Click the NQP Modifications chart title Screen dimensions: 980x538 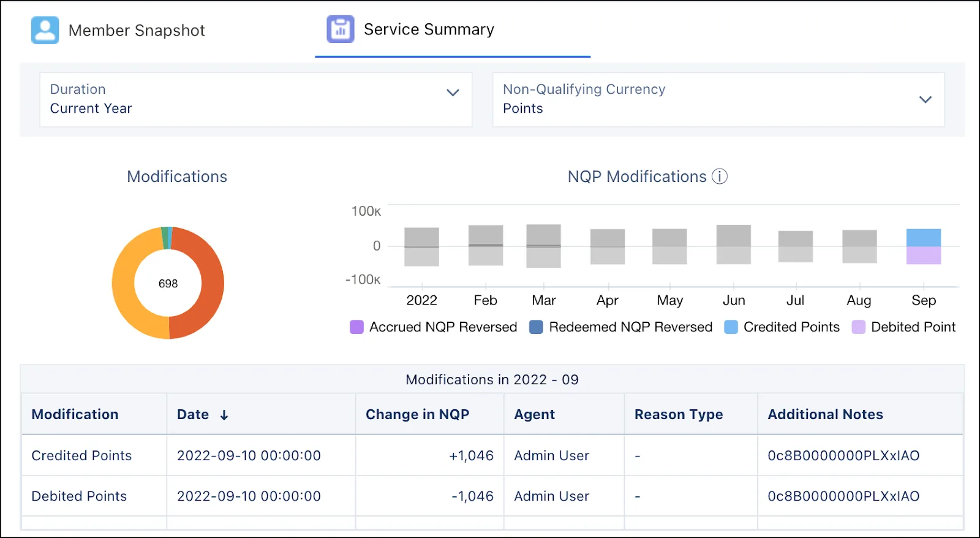click(637, 176)
